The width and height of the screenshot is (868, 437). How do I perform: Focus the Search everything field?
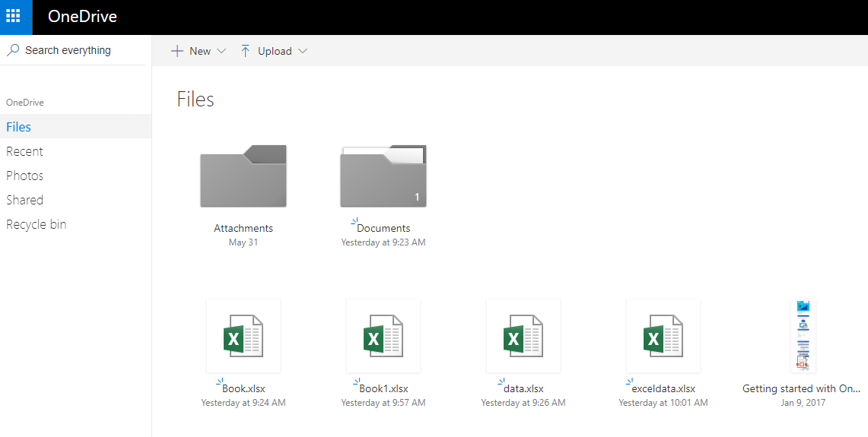pos(72,50)
